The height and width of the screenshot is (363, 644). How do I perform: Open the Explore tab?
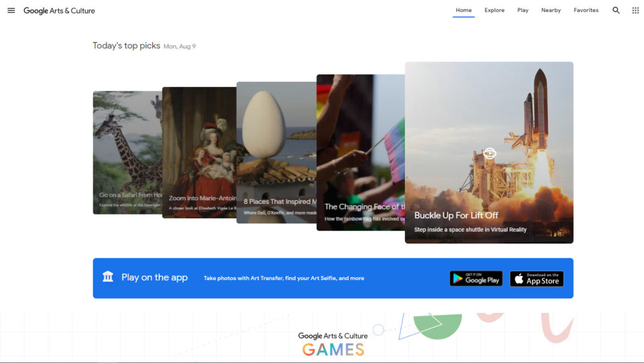pyautogui.click(x=494, y=10)
